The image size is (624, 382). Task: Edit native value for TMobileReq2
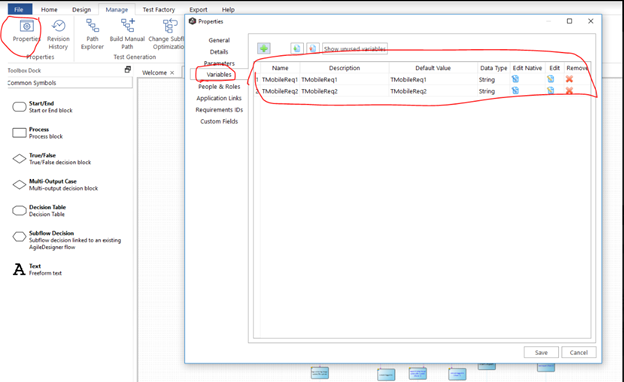tap(515, 91)
